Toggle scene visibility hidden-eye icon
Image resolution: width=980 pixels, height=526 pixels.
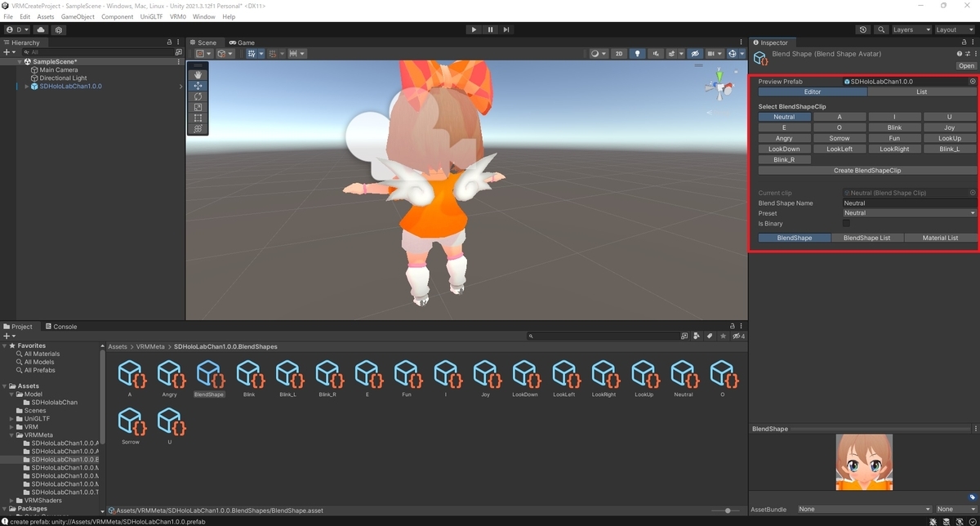pos(695,54)
